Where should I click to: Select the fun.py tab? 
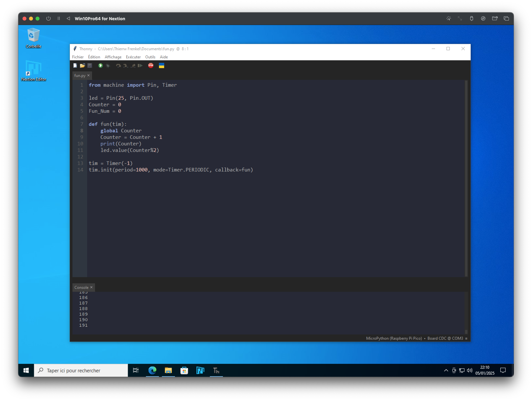(80, 75)
